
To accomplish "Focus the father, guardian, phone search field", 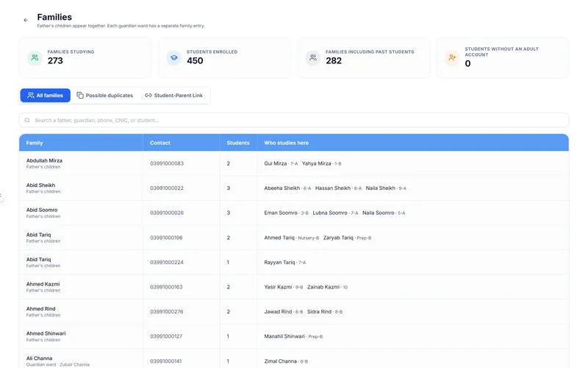I will (294, 120).
